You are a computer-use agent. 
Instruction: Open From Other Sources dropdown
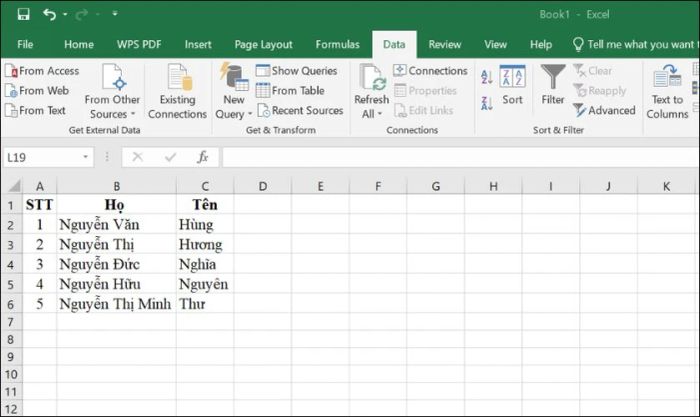[x=112, y=92]
